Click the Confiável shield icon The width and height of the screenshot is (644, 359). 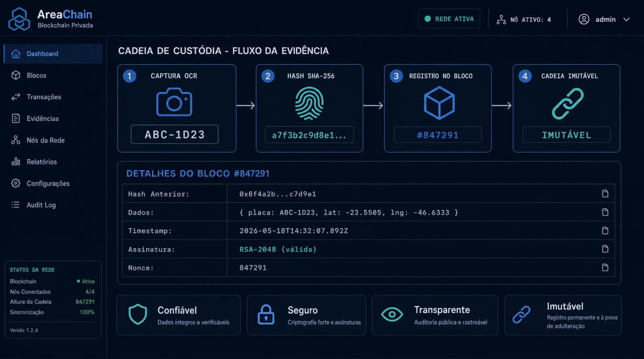(138, 315)
